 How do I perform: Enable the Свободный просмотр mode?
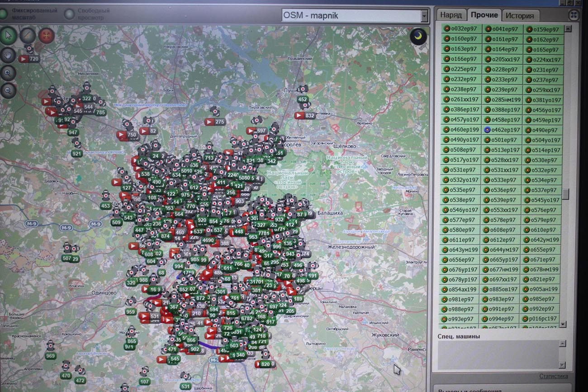tap(69, 14)
